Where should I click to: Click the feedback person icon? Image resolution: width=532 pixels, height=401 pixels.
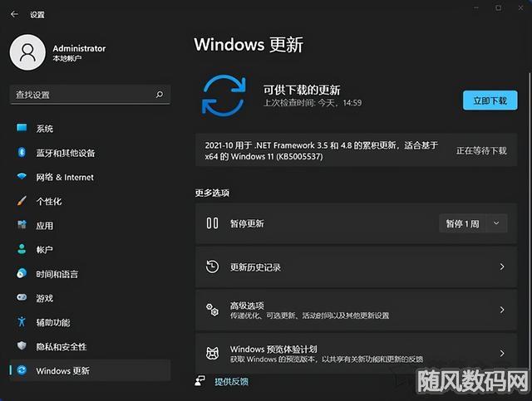[x=199, y=381]
